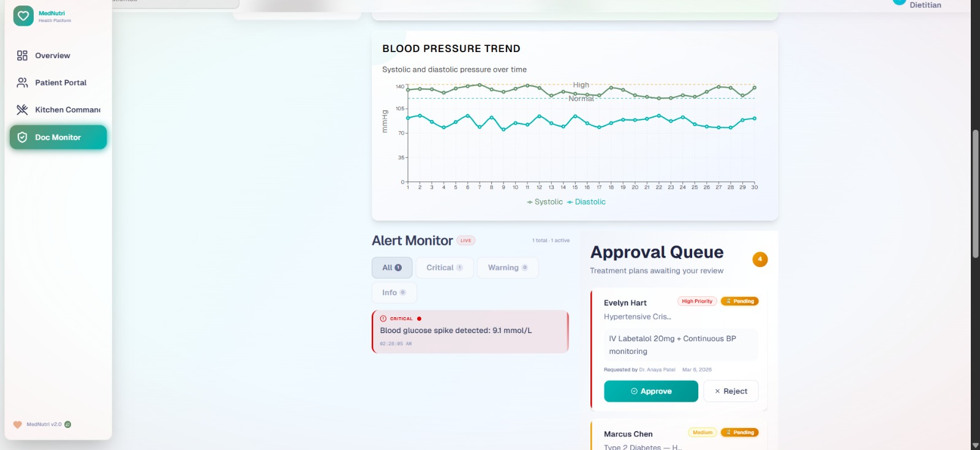Click the Medium tag on Marcus Chen's card
The image size is (980, 450).
pos(703,432)
